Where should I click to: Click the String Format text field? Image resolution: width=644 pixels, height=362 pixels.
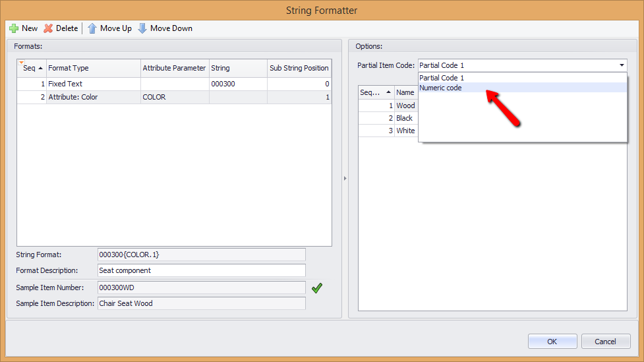tap(202, 255)
